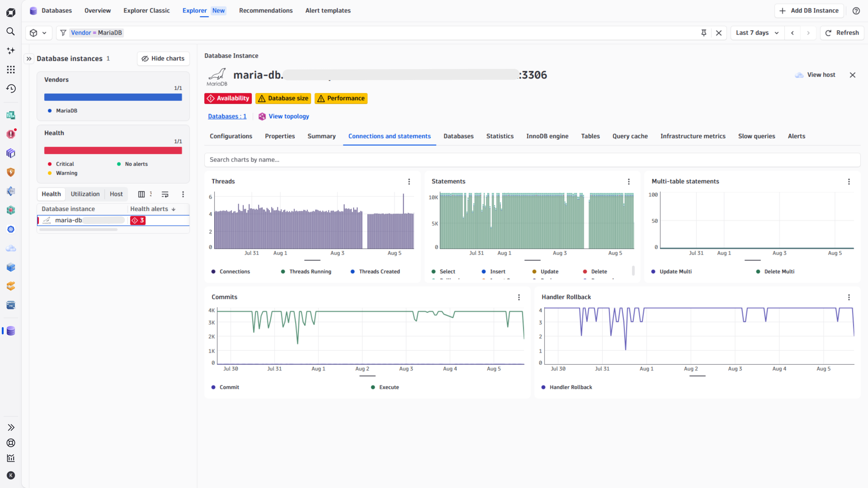Screen dimensions: 868x488
Task: Select the maria-db row in instances table
Action: (x=113, y=220)
